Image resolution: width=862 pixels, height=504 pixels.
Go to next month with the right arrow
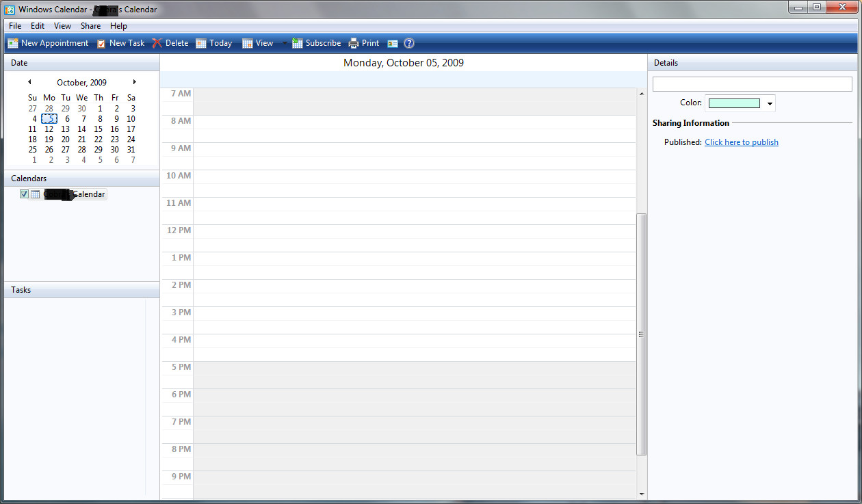click(134, 81)
